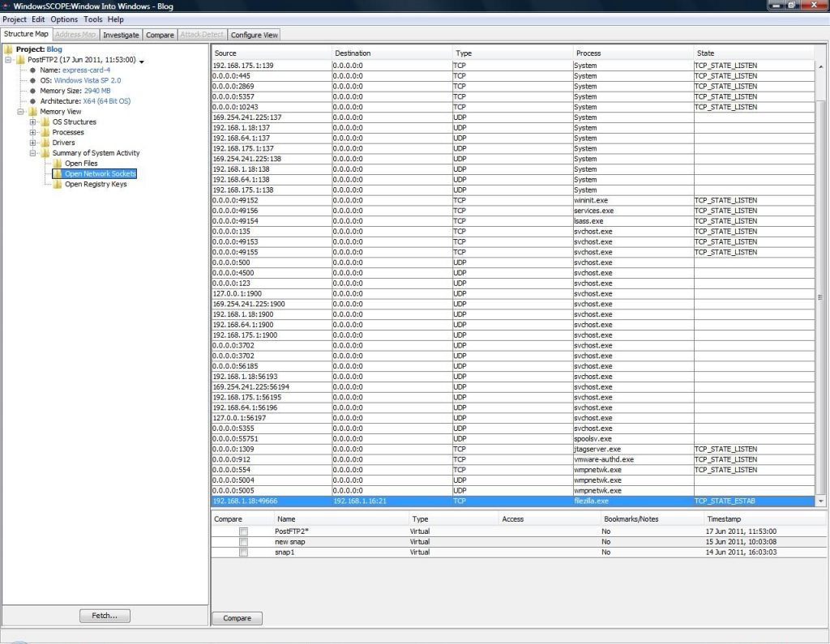The image size is (830, 644).
Task: Click the WindowsSCOPE title bar app icon
Action: tap(6, 6)
